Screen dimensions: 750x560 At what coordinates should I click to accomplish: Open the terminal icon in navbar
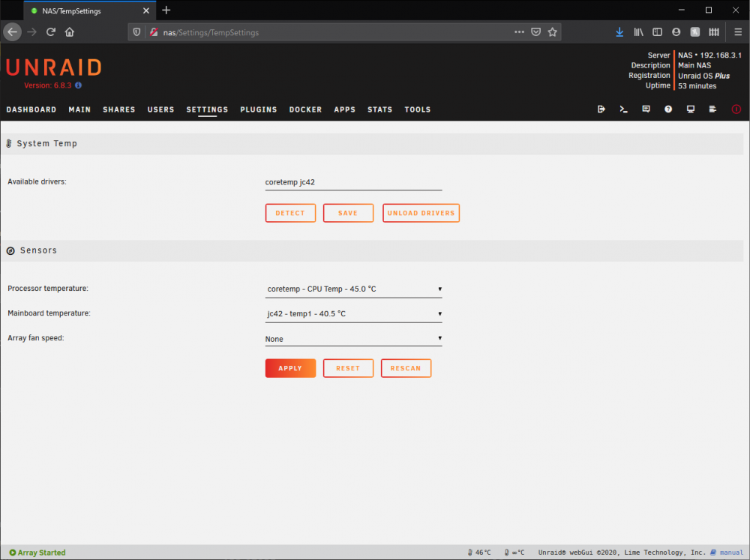623,109
